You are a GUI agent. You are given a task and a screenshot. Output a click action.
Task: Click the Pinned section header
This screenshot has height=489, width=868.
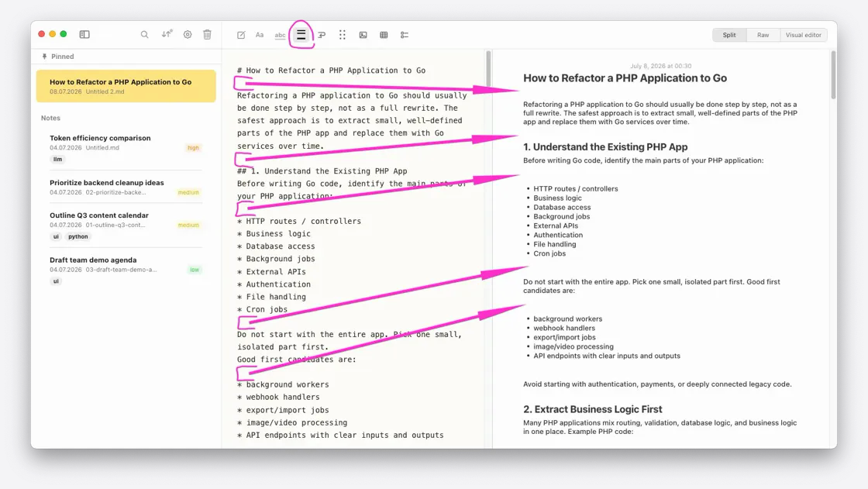[57, 57]
